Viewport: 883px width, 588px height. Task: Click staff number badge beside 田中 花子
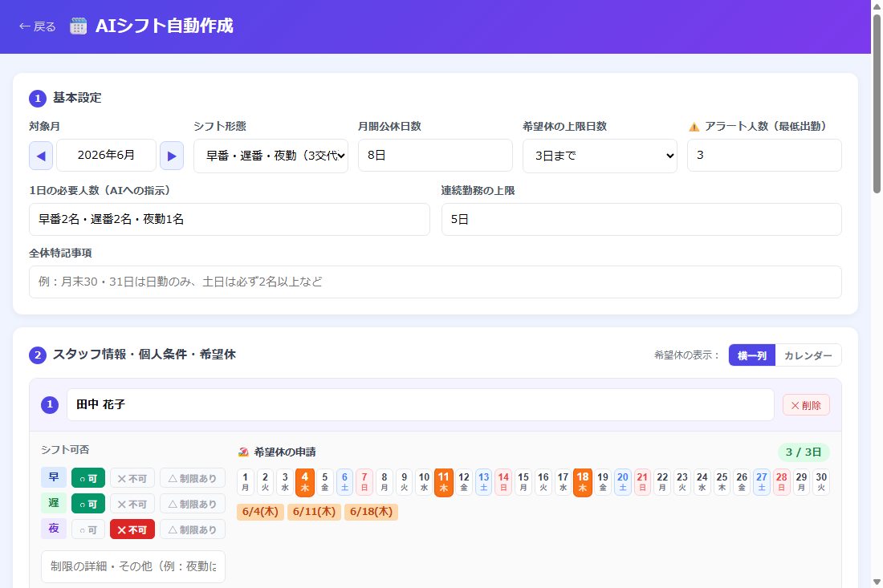point(50,404)
